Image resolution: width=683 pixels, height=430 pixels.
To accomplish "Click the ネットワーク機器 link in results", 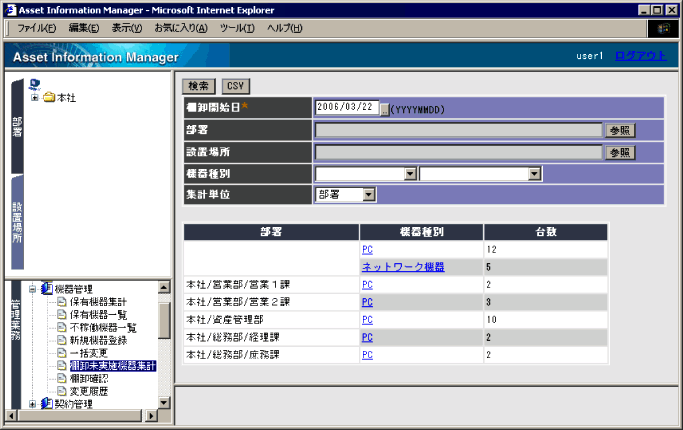I will pyautogui.click(x=403, y=267).
